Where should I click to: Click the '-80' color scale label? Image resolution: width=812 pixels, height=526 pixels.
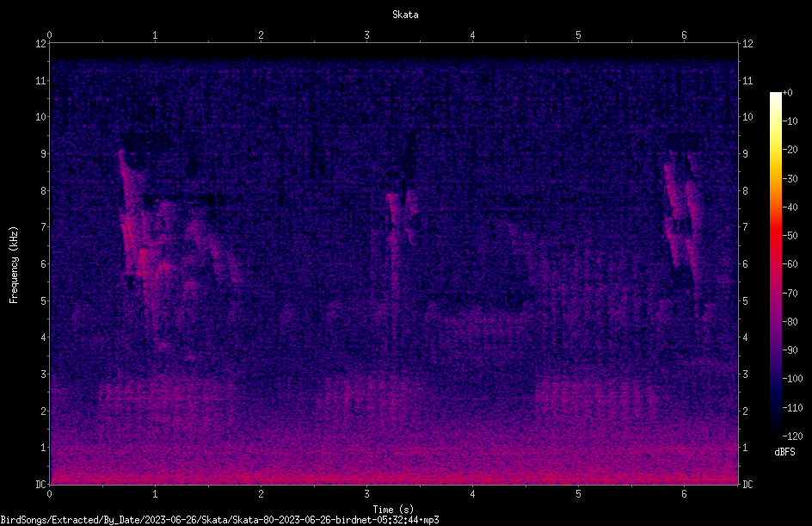790,322
